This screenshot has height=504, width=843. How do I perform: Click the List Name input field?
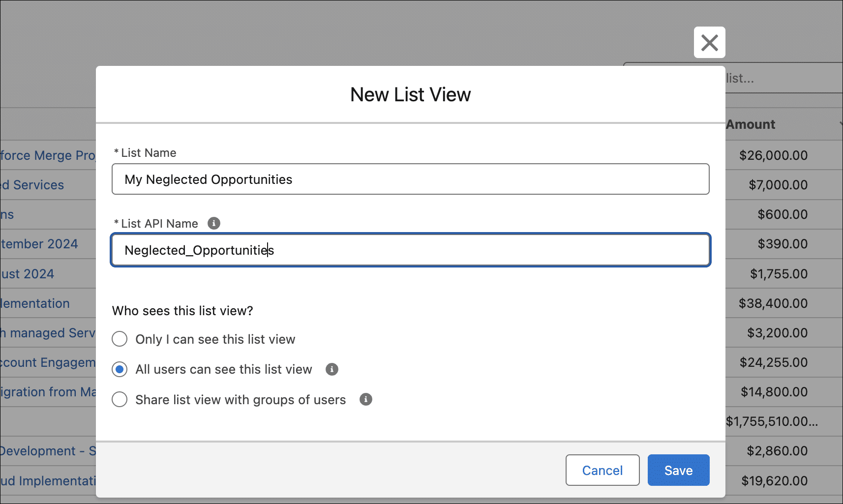(411, 179)
